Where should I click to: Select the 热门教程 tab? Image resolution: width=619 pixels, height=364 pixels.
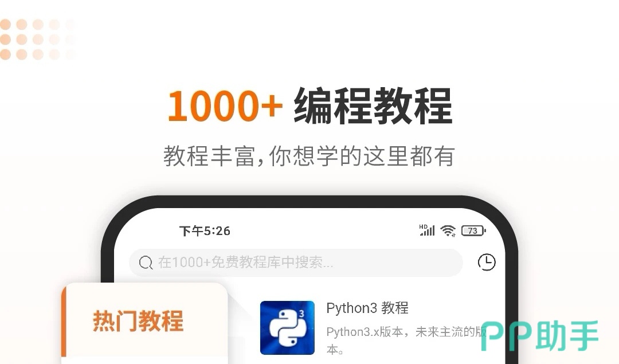(x=138, y=320)
